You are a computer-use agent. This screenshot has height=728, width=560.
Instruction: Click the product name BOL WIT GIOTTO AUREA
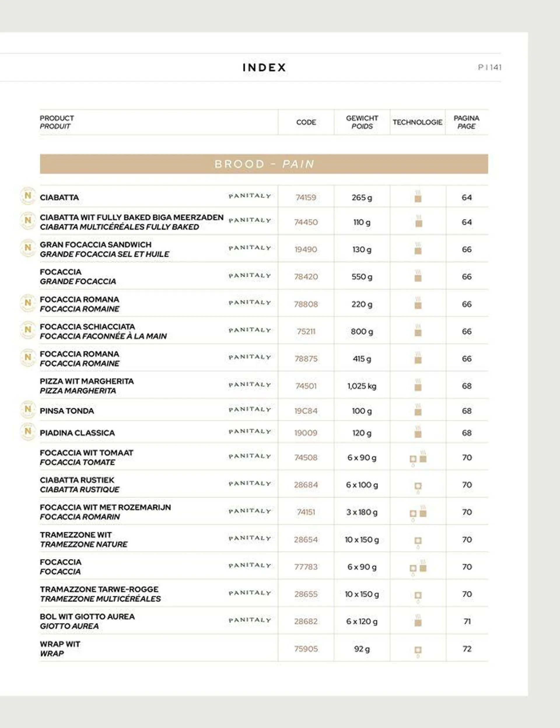(87, 617)
